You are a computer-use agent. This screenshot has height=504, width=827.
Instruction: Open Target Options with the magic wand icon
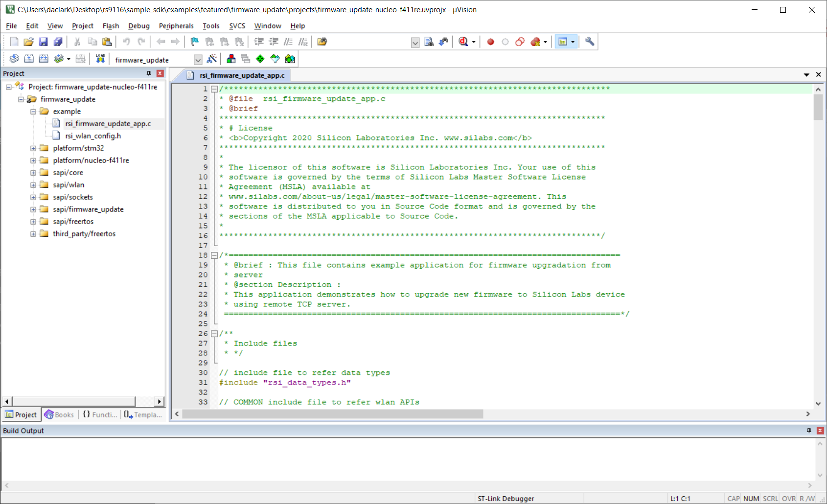click(x=212, y=59)
